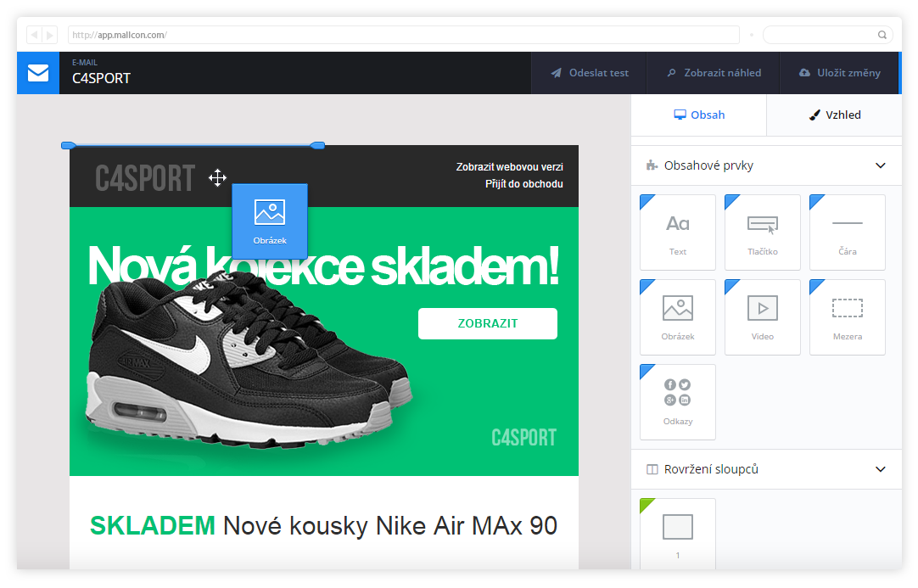The image size is (918, 588).
Task: Click the search magnifier icon
Action: pos(882,35)
